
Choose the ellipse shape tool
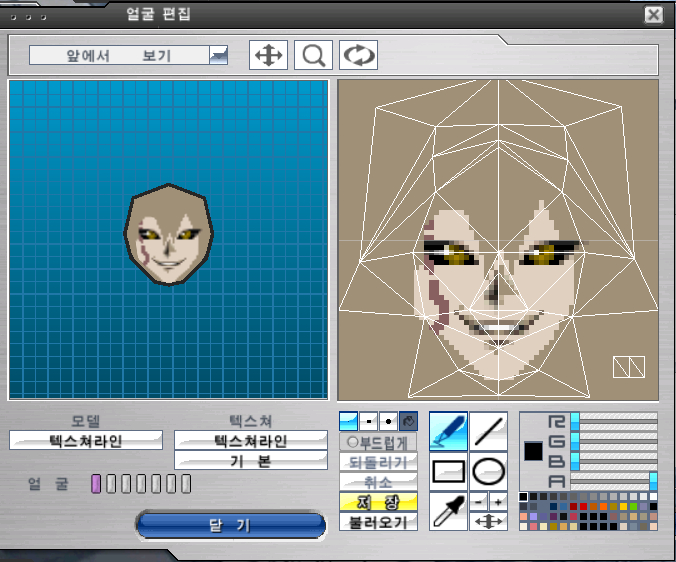[x=488, y=470]
